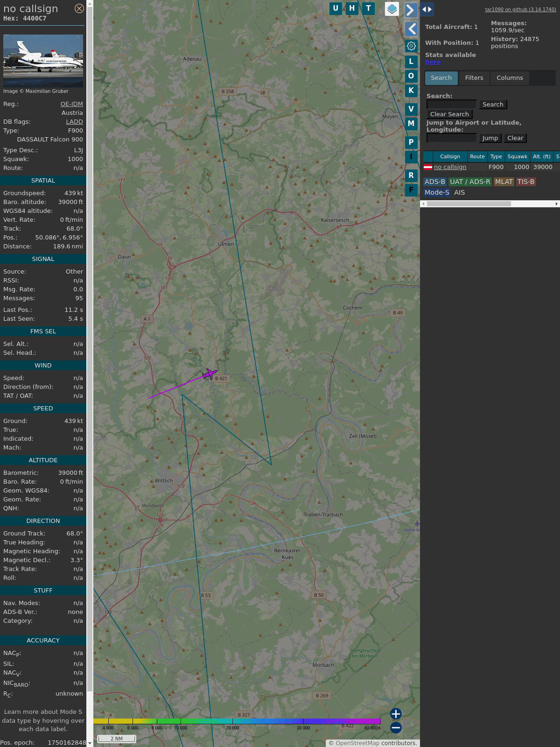
Task: Sort table by Alt. (ft) column
Action: 542,157
